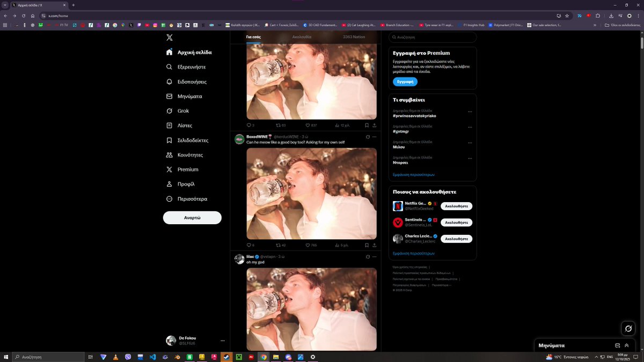The image size is (644, 362).
Task: Open new browser tab with plus
Action: coord(74,5)
